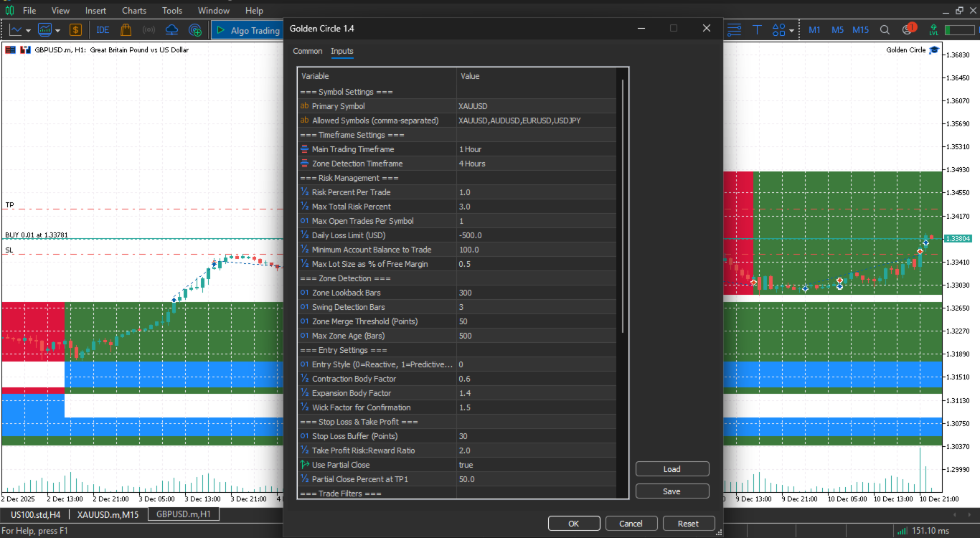Viewport: 980px width, 538px height.
Task: Open account profile with notification badge
Action: click(908, 30)
